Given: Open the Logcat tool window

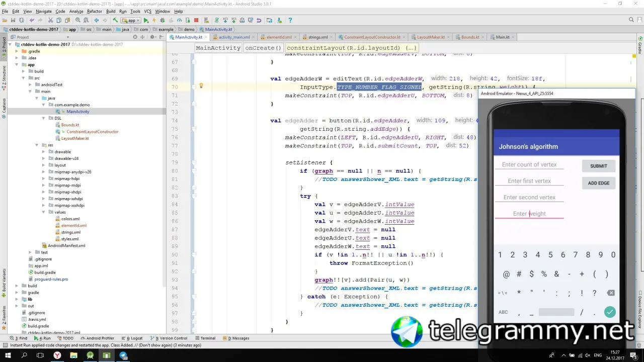Looking at the screenshot, I should [134, 338].
